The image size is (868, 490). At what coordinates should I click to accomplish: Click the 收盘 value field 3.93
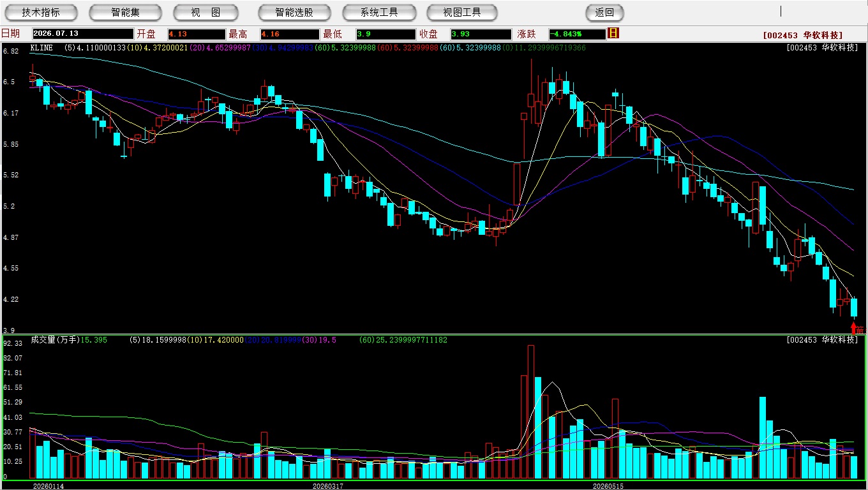coord(481,34)
